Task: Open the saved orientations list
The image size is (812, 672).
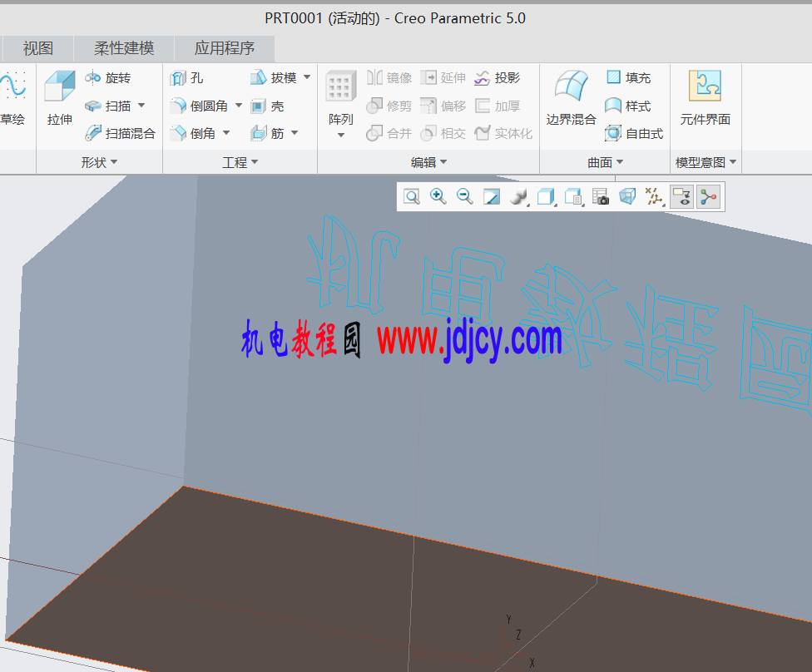Action: pyautogui.click(x=574, y=197)
